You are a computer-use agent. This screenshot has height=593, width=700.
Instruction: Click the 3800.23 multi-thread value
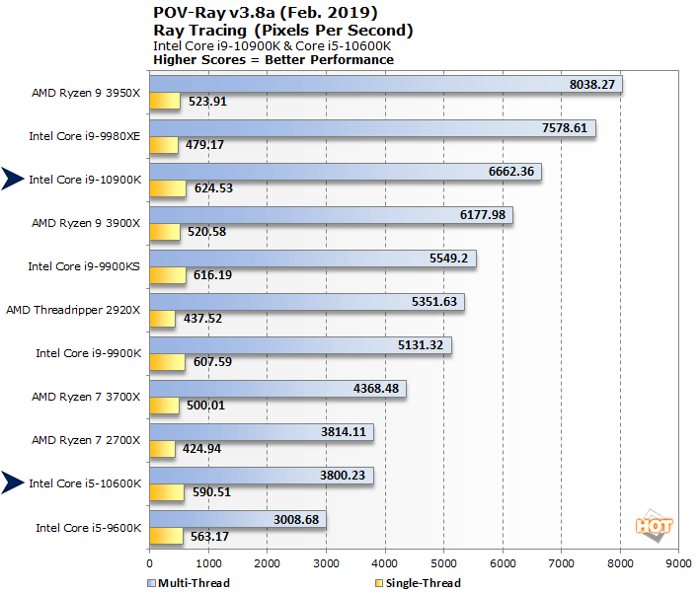(343, 476)
